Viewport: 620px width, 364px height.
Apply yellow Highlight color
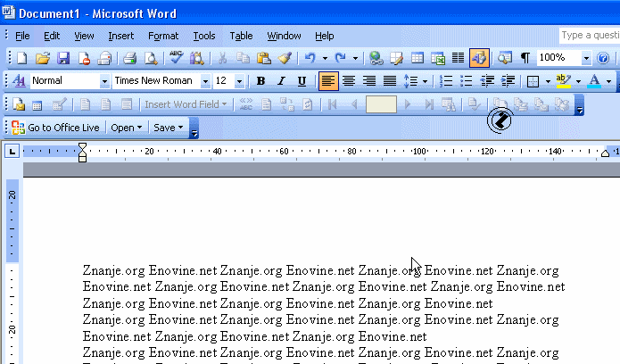click(x=563, y=81)
